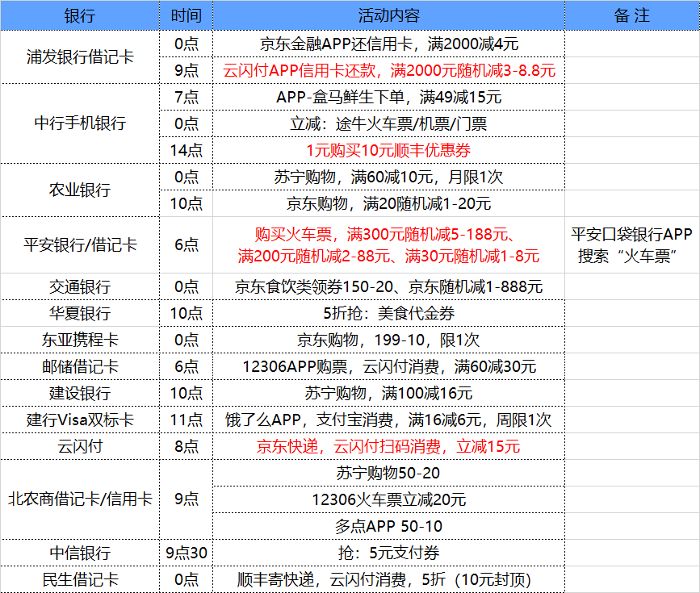Click the 9点30 time cell
The height and width of the screenshot is (593, 700).
[x=187, y=553]
